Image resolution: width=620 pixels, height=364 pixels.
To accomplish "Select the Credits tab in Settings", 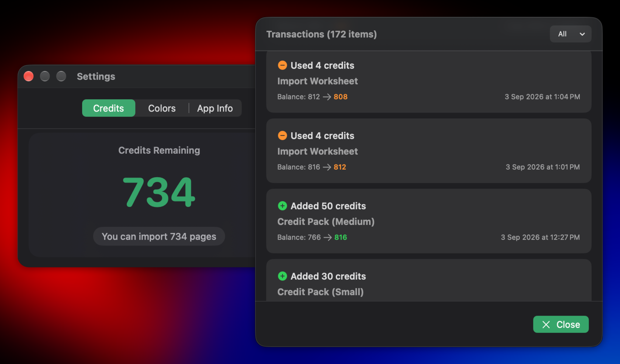I will point(109,108).
